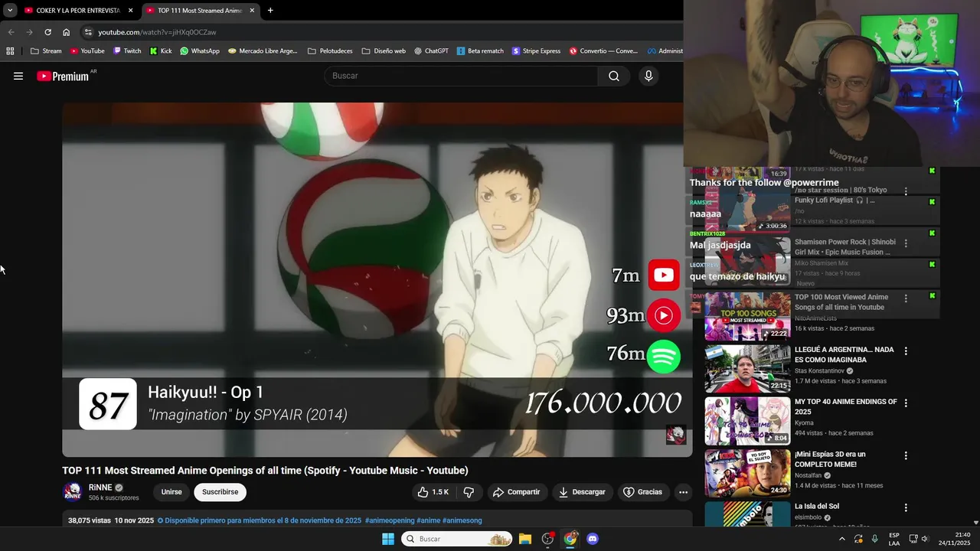980x551 pixels.
Task: Open the Stripe Express bookmark
Action: coord(536,51)
